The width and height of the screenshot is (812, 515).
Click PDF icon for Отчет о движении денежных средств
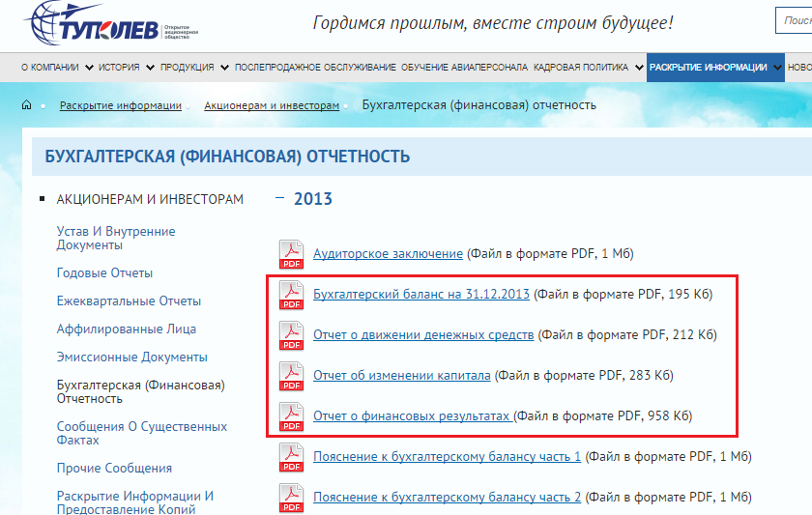coord(291,334)
